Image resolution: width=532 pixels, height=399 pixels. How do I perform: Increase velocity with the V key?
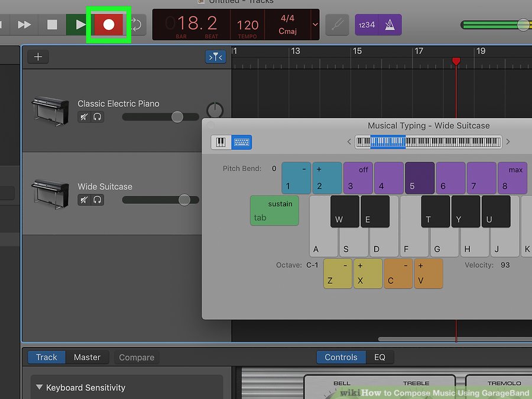[428, 274]
